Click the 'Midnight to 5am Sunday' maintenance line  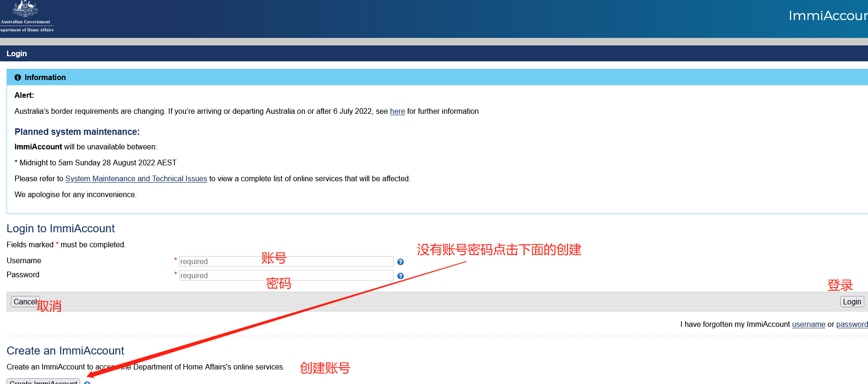point(96,162)
